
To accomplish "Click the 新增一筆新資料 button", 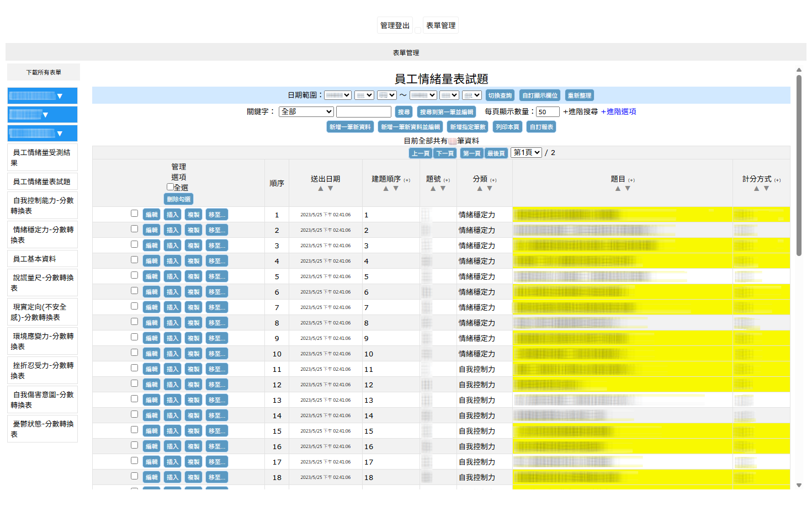I will (x=350, y=127).
